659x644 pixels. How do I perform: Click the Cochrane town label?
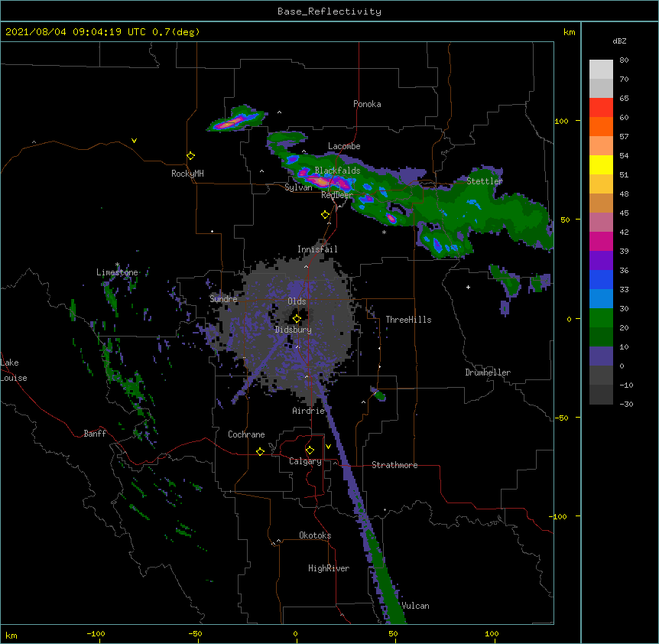(x=246, y=434)
